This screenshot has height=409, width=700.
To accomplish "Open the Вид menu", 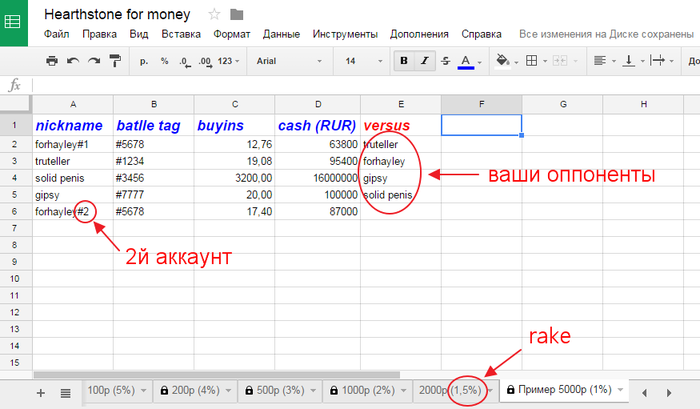I will click(139, 34).
